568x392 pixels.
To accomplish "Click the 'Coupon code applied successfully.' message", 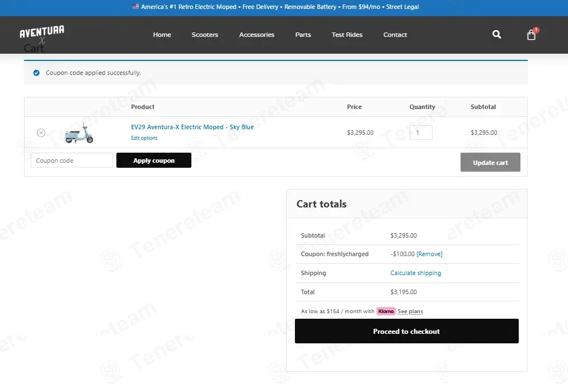I will click(93, 73).
